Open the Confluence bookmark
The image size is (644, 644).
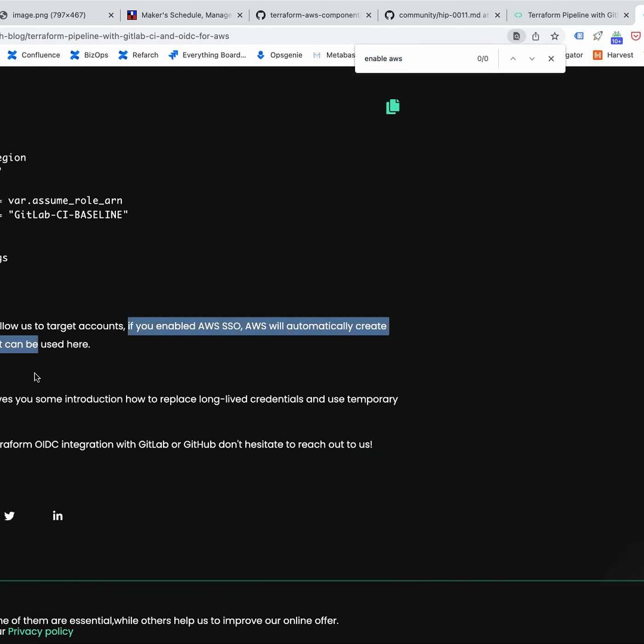pos(34,55)
